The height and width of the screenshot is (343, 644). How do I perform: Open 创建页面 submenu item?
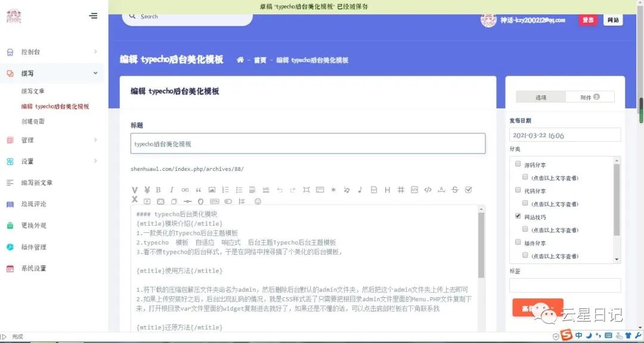point(33,121)
